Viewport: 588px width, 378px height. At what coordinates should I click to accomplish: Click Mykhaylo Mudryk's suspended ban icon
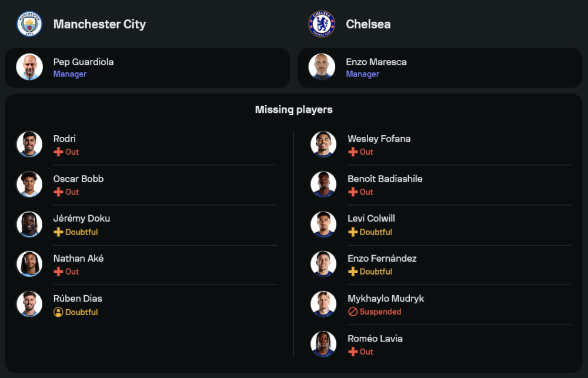(353, 312)
